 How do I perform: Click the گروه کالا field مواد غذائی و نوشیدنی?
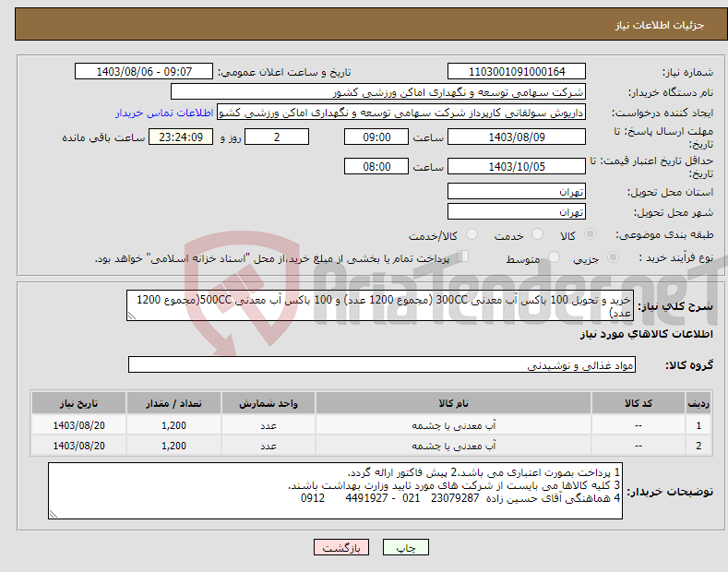382,365
